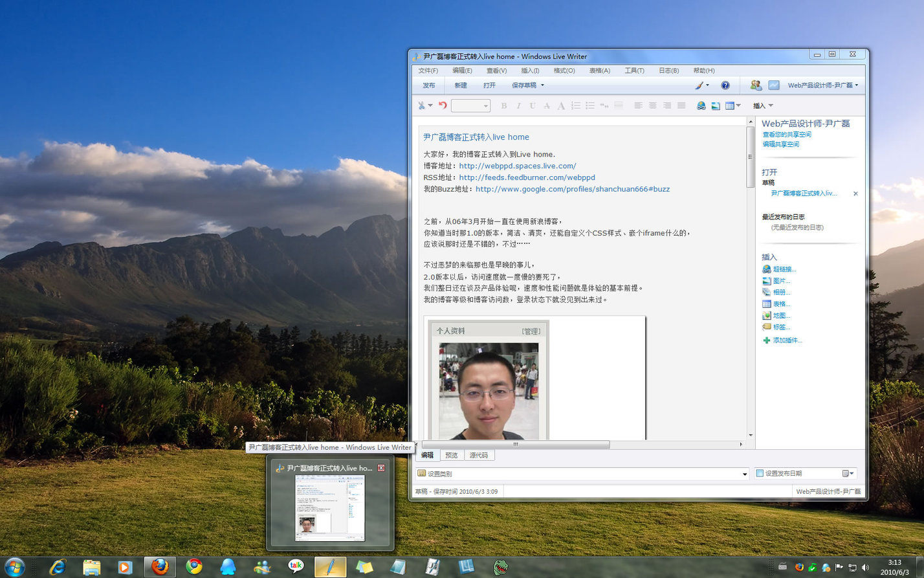Click the red undo arrow icon
Viewport: 924px width, 578px height.
pos(443,106)
